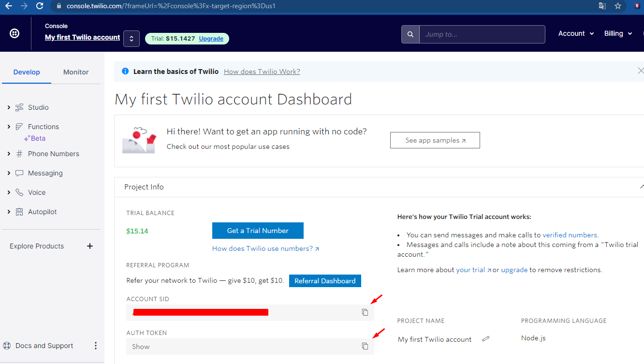Expand the Autopilot tree item

9,212
